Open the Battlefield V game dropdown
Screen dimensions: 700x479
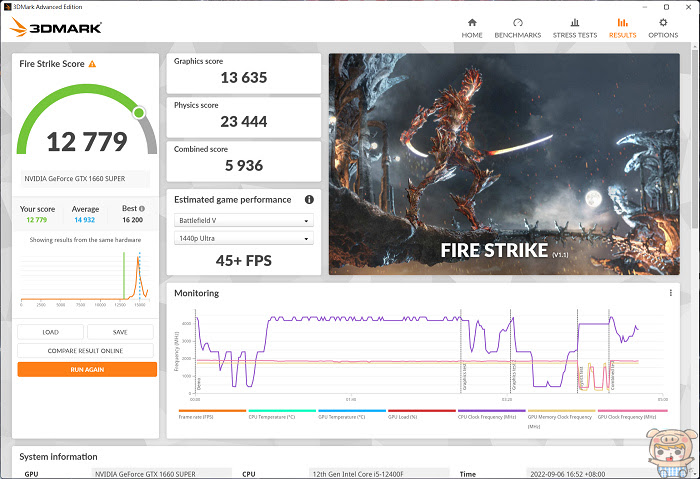[244, 221]
